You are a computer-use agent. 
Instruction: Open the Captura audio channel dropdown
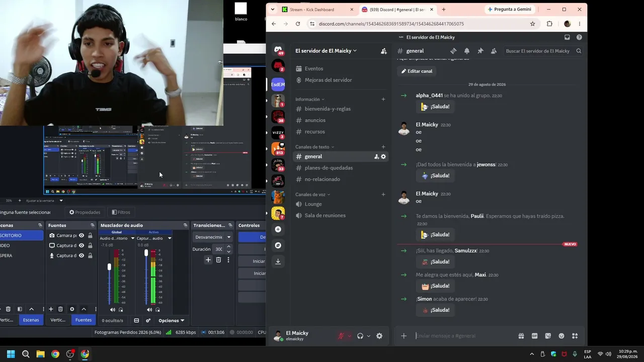click(170, 238)
